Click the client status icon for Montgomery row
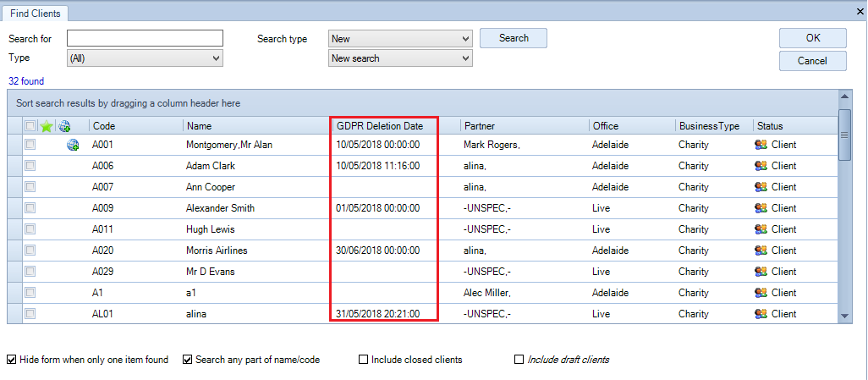Screen dimensions: 868x380 761,145
